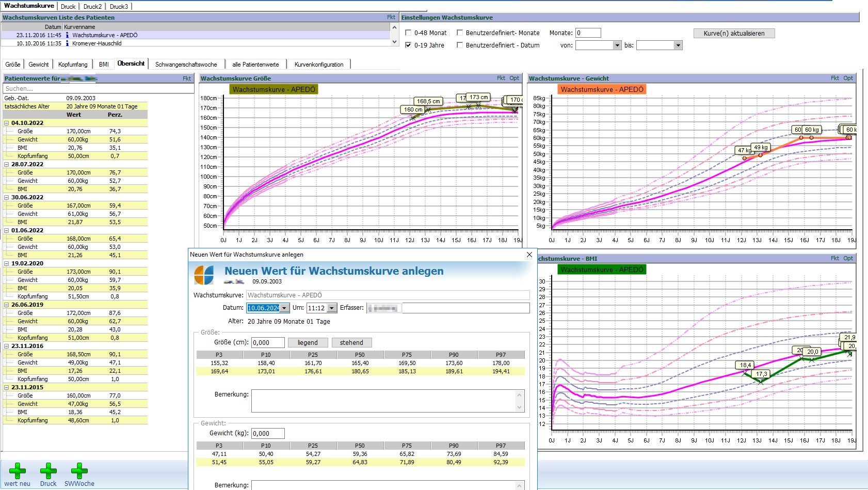Click the 160 cm data label

coord(413,109)
